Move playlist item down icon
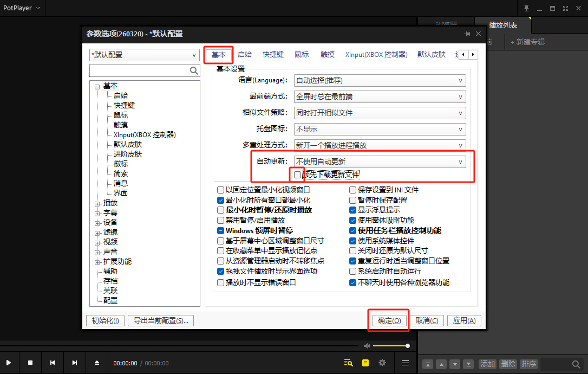Viewport: 588px width, 374px height. pyautogui.click(x=455, y=364)
